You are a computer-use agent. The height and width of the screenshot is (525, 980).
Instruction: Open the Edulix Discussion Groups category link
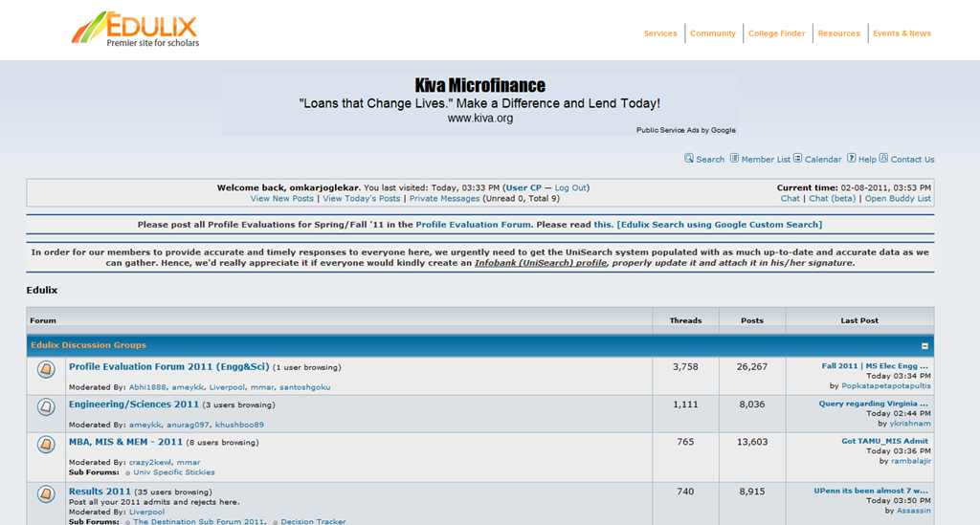[x=88, y=345]
